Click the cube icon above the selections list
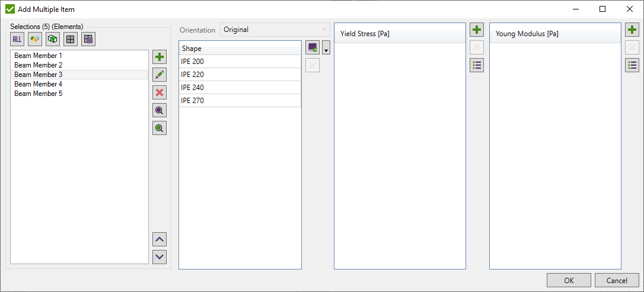 53,39
